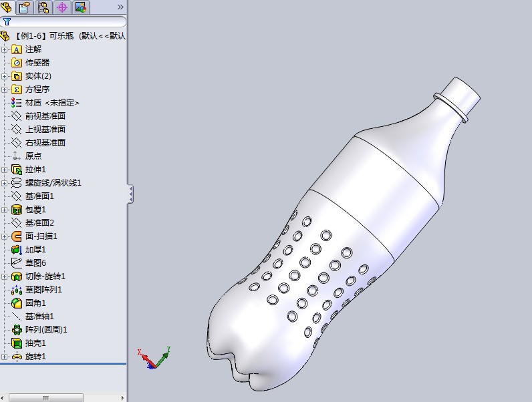Switch to the PropertyManager tab
The image size is (532, 402).
tap(25, 7)
